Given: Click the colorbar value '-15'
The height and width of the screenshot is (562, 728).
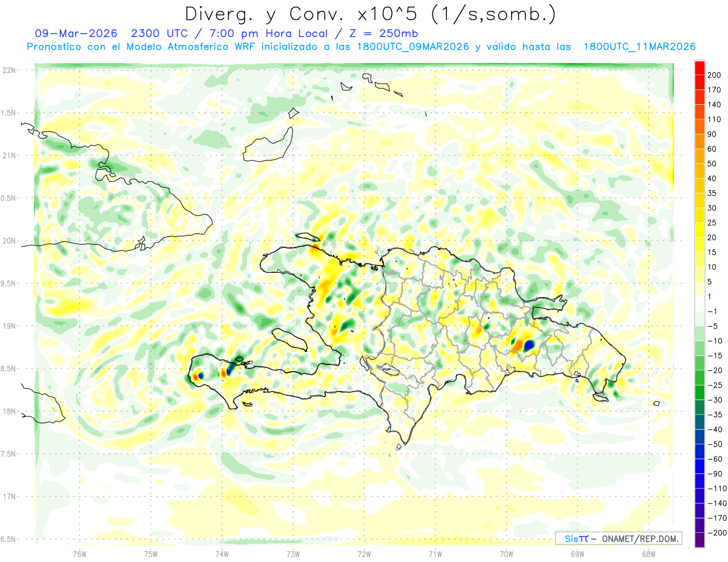Looking at the screenshot, I should click(x=715, y=356).
